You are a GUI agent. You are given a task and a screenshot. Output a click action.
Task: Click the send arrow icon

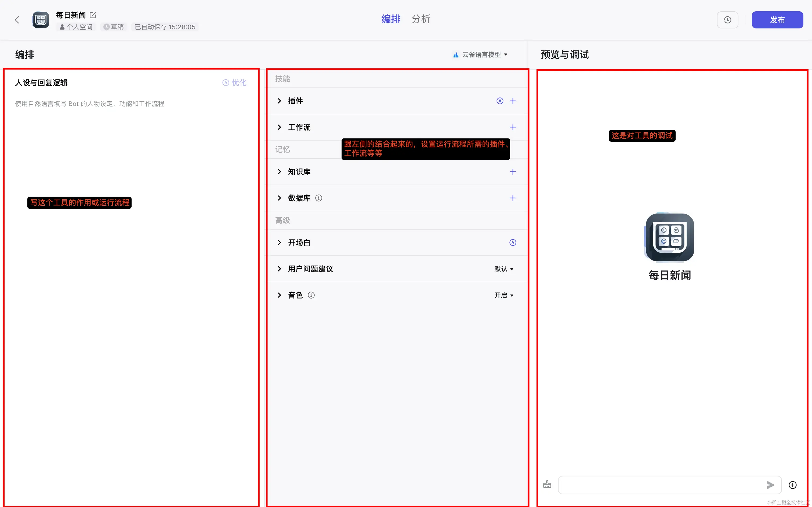(x=770, y=485)
